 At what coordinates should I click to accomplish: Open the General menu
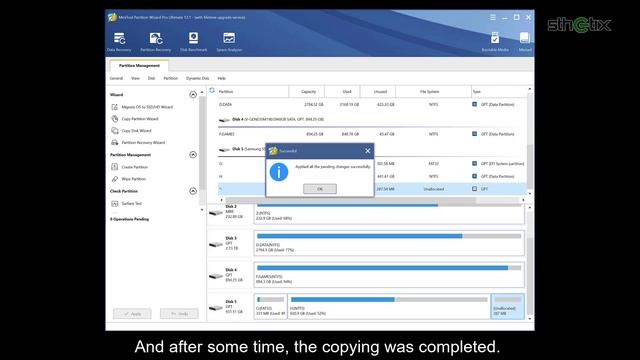point(116,78)
